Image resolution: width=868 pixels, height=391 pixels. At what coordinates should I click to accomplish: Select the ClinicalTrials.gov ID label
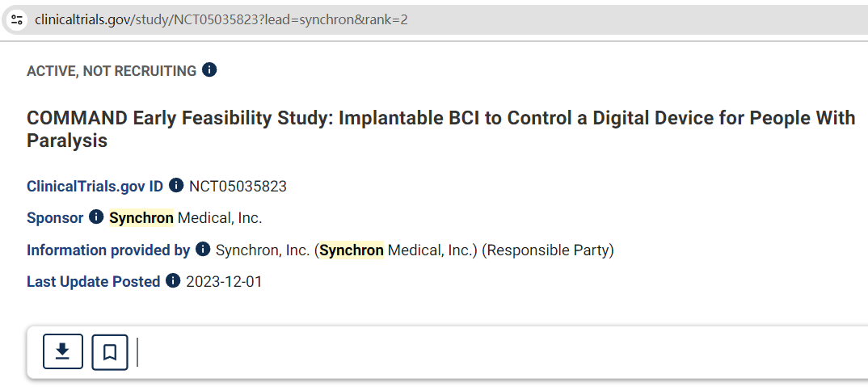click(95, 187)
